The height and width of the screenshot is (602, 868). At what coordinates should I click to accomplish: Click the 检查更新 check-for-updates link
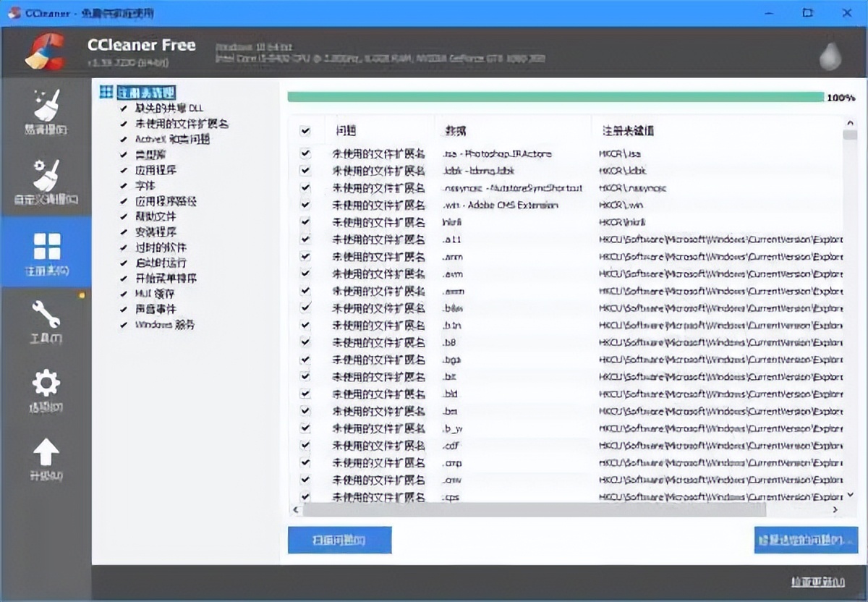tap(817, 582)
